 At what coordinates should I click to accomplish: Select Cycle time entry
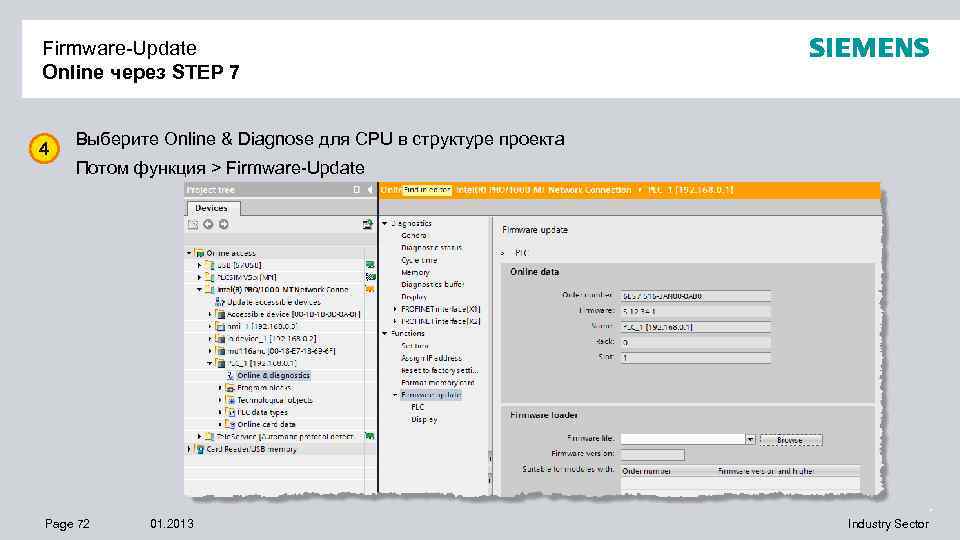[419, 260]
